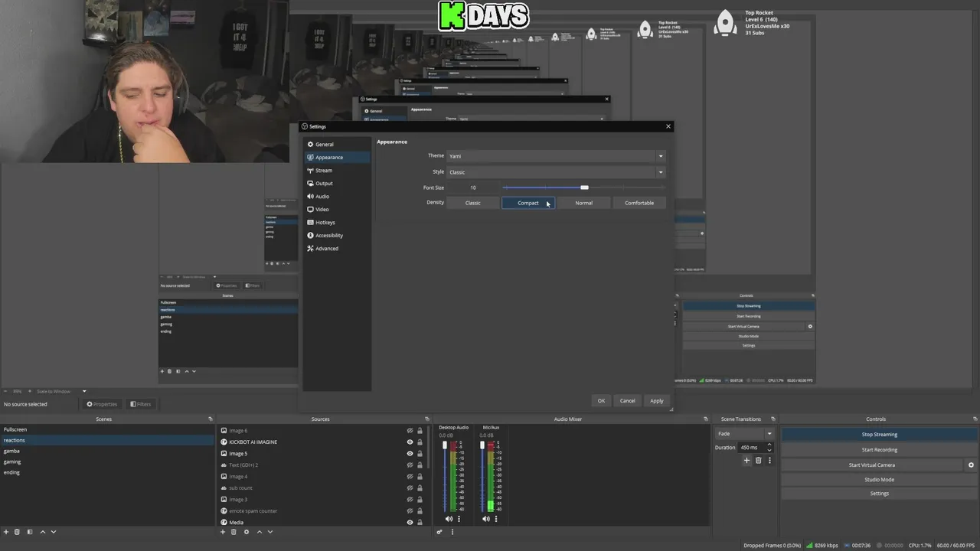Show the Image 6 source
The width and height of the screenshot is (980, 551).
[x=410, y=431]
